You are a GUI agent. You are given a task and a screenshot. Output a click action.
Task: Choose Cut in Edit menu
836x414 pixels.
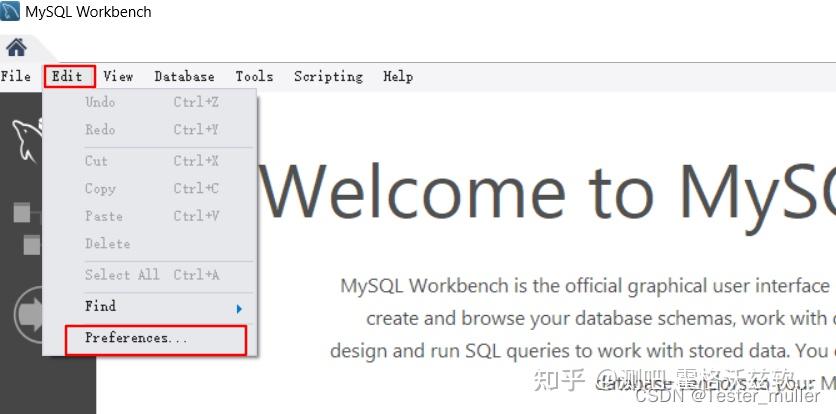tap(150, 161)
